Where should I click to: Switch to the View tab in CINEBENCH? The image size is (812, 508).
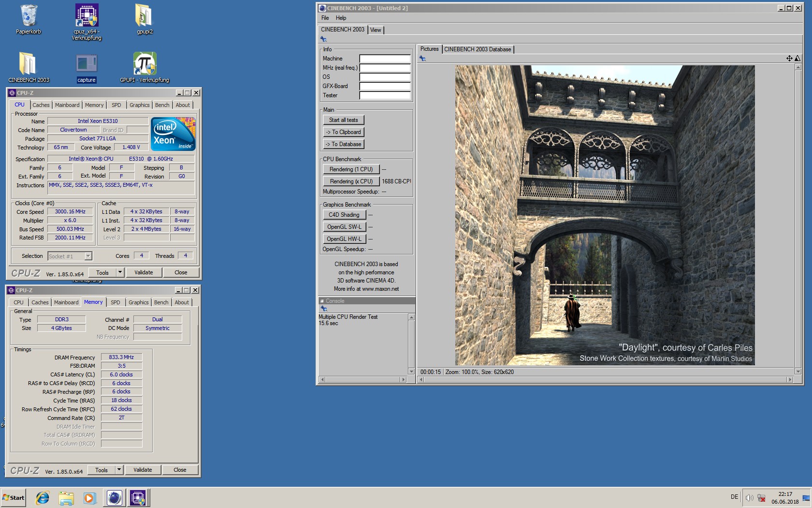[376, 30]
